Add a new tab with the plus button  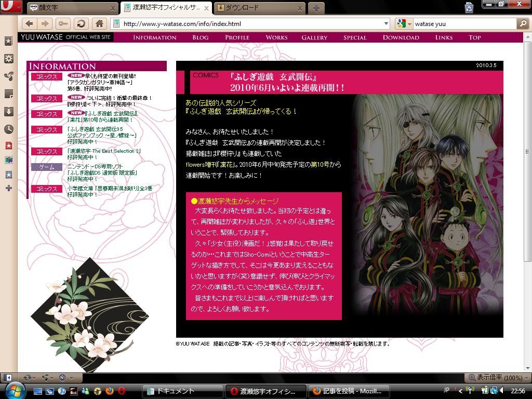pyautogui.click(x=316, y=8)
